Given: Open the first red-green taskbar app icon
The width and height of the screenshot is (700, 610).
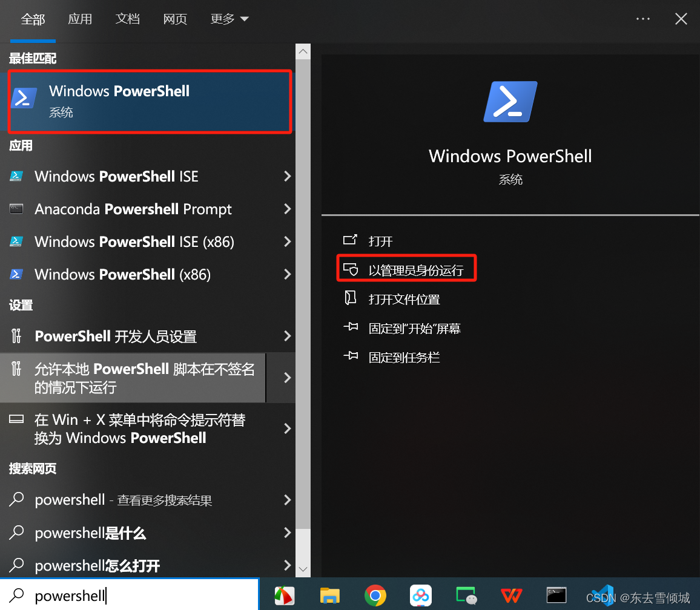Looking at the screenshot, I should pyautogui.click(x=285, y=595).
